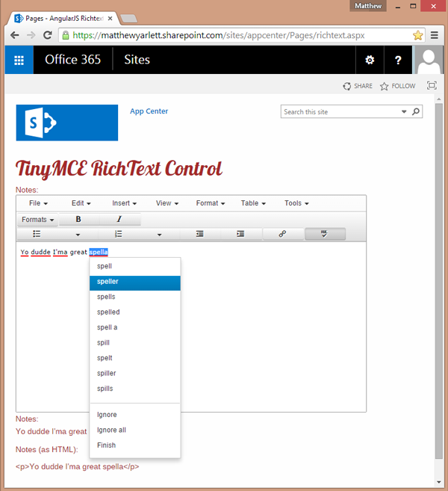Viewport: 448px width, 491px height.
Task: Insert a numbered list
Action: click(119, 234)
